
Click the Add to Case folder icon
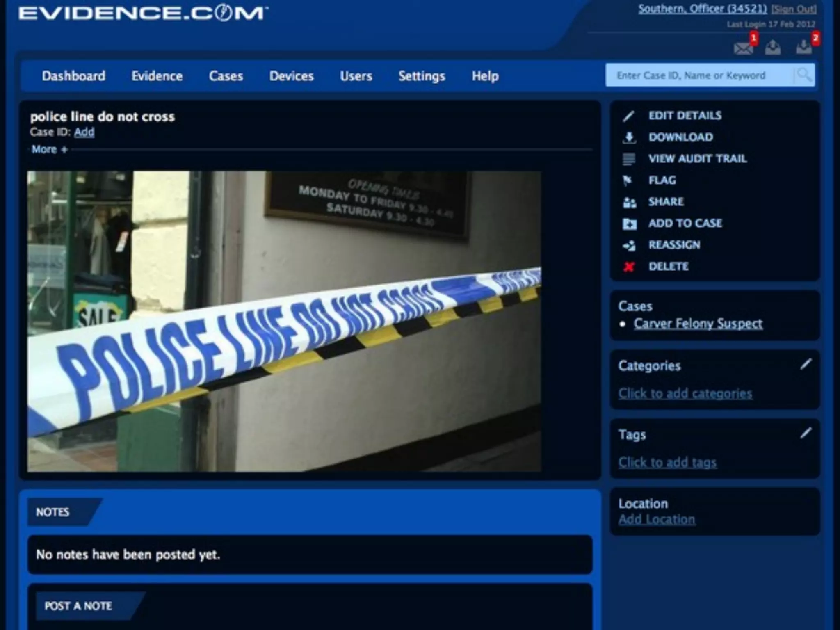tap(630, 224)
